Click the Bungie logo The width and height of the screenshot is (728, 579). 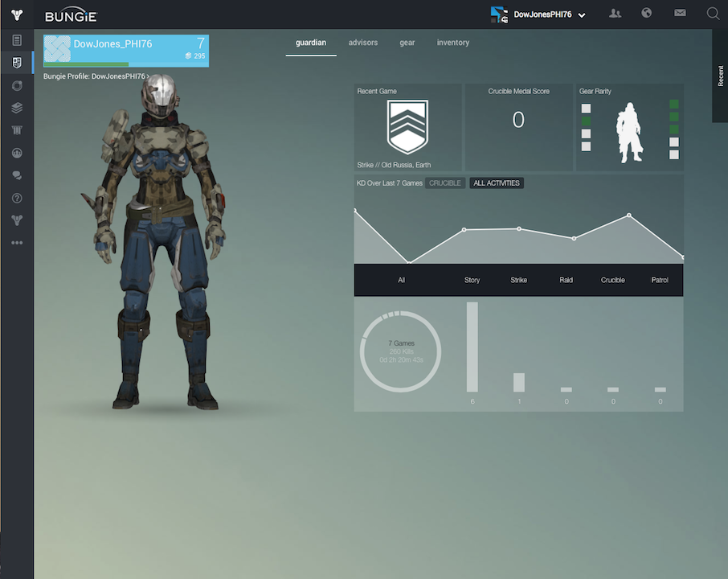(x=71, y=14)
